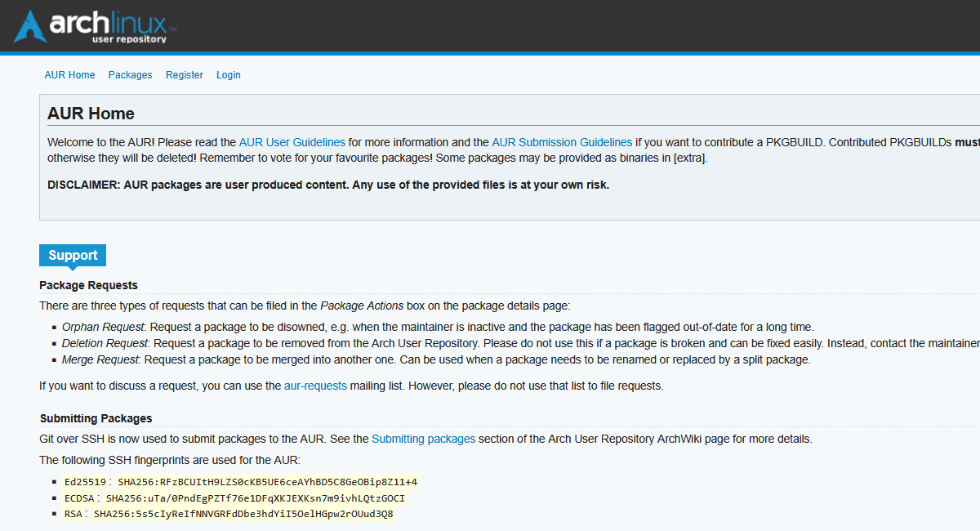The height and width of the screenshot is (531, 980).
Task: Click 'The following SSH fingerprints' line
Action: coord(170,460)
